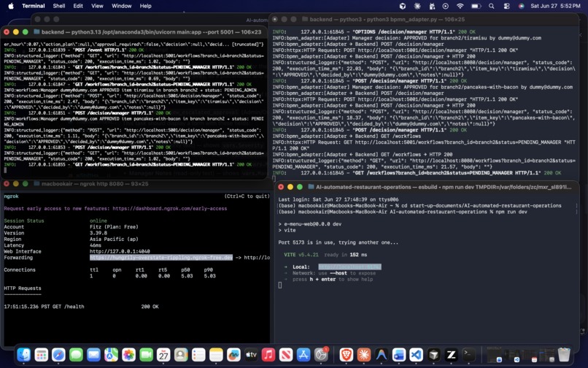
Task: Launch Visual Studio Code from the Dock
Action: point(417,354)
